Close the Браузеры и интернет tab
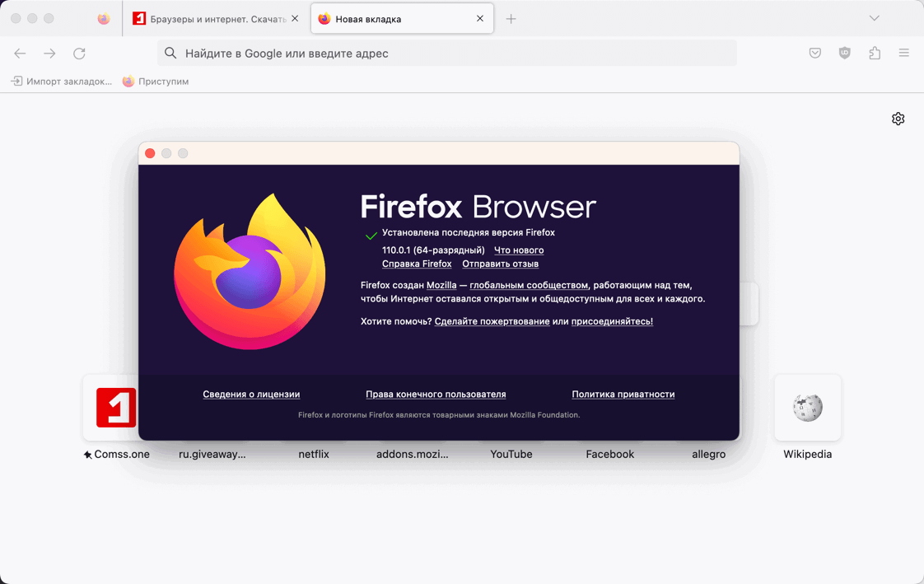The image size is (924, 584). pos(295,19)
